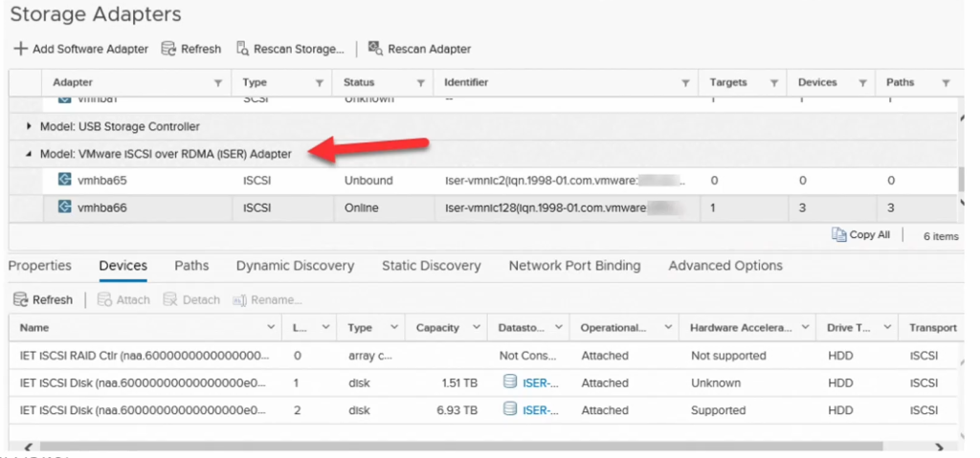Image resolution: width=980 pixels, height=458 pixels.
Task: Switch to the Properties tab
Action: tap(40, 266)
